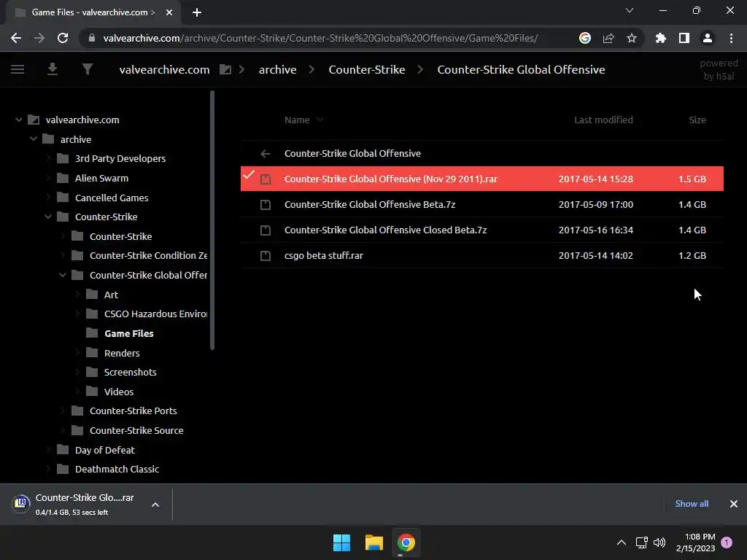Toggle the Chrome side panel icon
Screen dimensions: 747x560
tap(684, 38)
